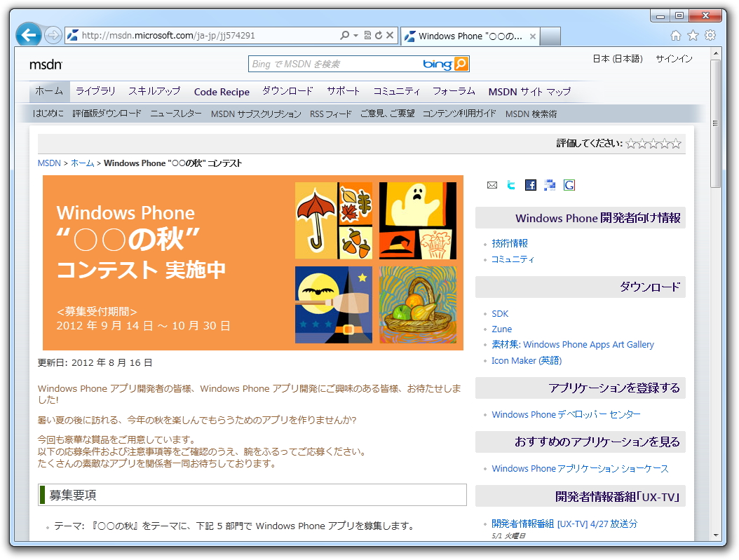Screen dimensions: 739x560
Task: Click the orange contest banner image
Action: (x=253, y=263)
